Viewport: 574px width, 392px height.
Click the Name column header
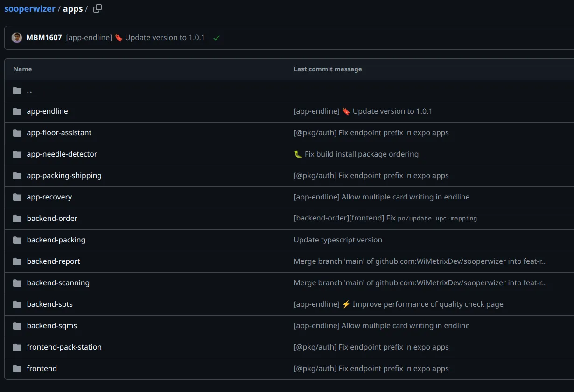[x=22, y=69]
